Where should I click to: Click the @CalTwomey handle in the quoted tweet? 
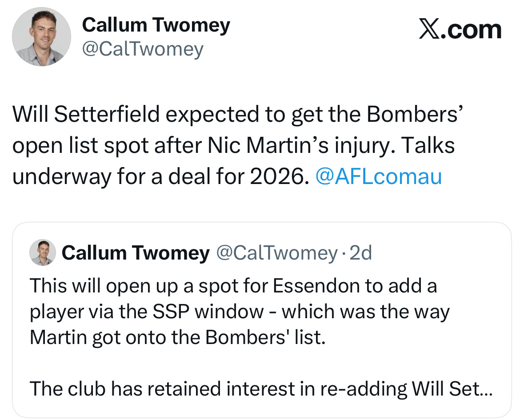tap(276, 253)
